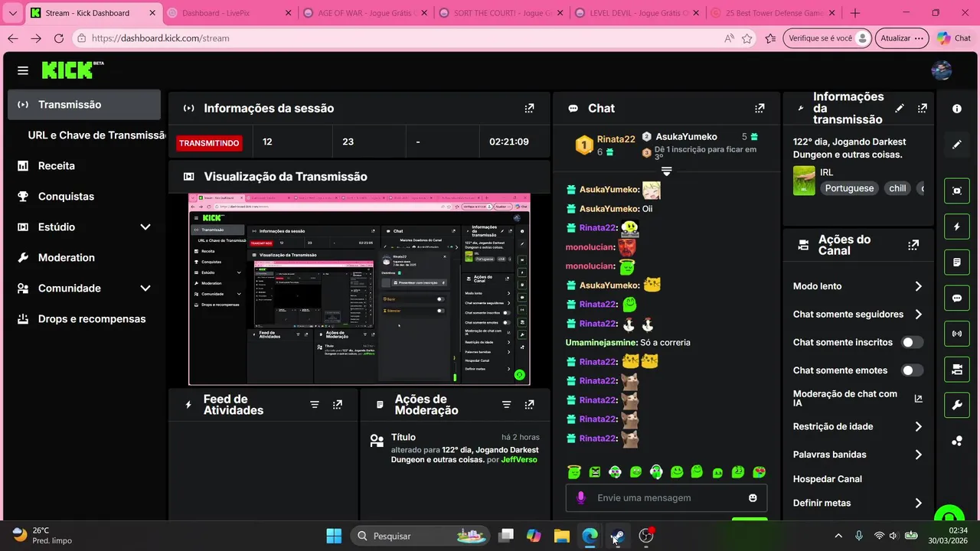Click the browser address bar
980x551 pixels.
coord(406,38)
